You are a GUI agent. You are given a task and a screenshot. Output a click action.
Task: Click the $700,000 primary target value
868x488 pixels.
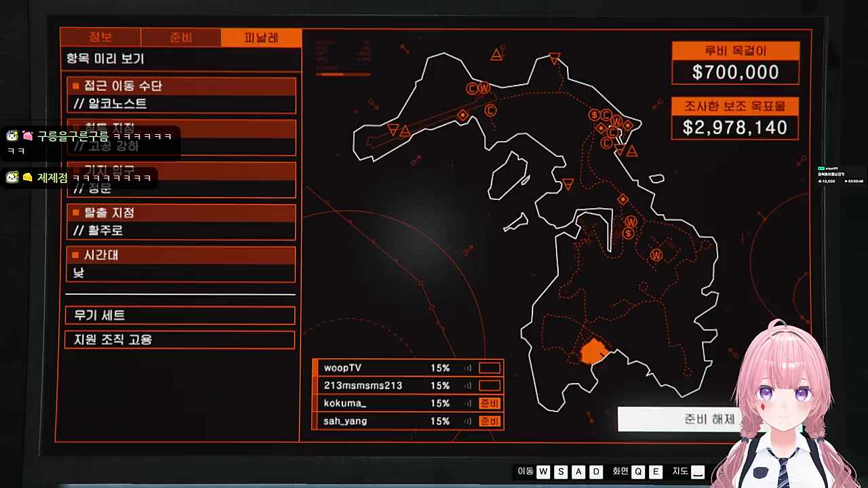[x=736, y=73]
